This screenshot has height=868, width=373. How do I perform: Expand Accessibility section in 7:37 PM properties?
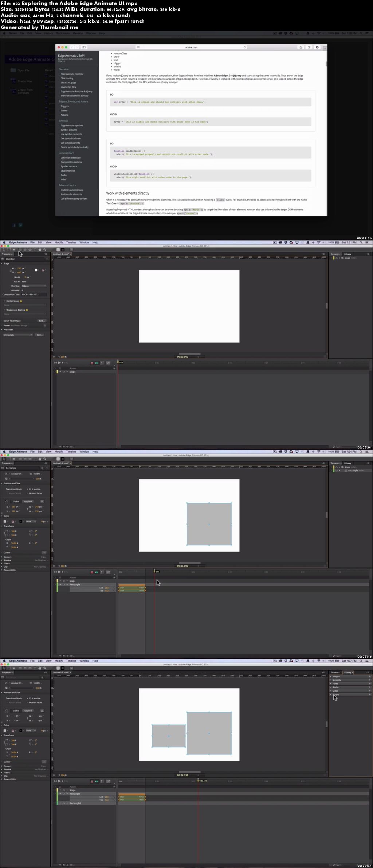[2, 779]
